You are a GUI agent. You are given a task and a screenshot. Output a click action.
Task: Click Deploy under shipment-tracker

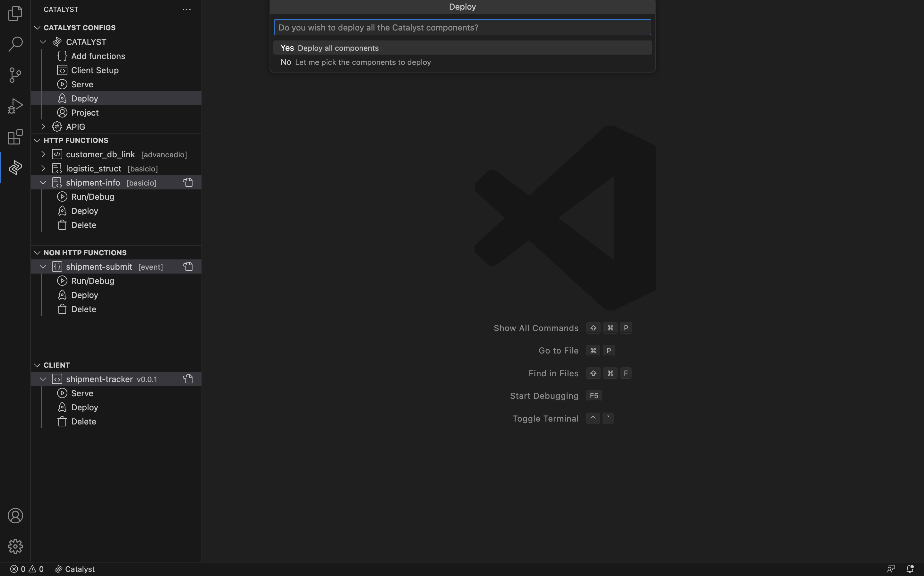116,407
